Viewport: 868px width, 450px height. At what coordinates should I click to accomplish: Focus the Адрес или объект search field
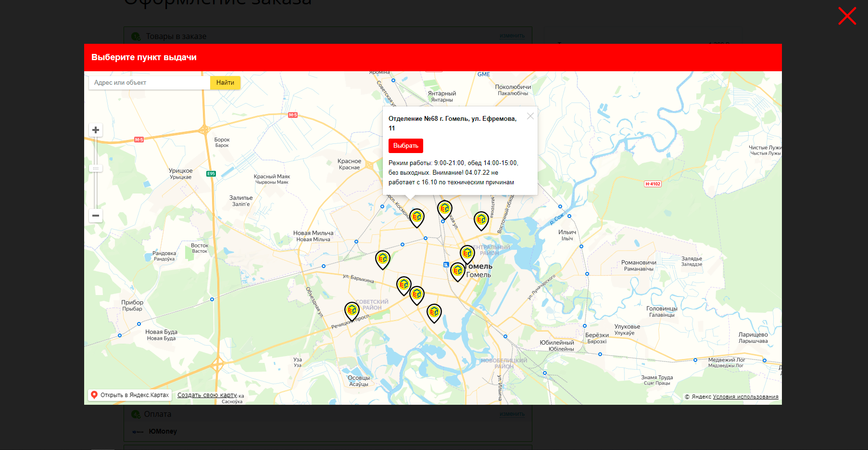pos(149,83)
